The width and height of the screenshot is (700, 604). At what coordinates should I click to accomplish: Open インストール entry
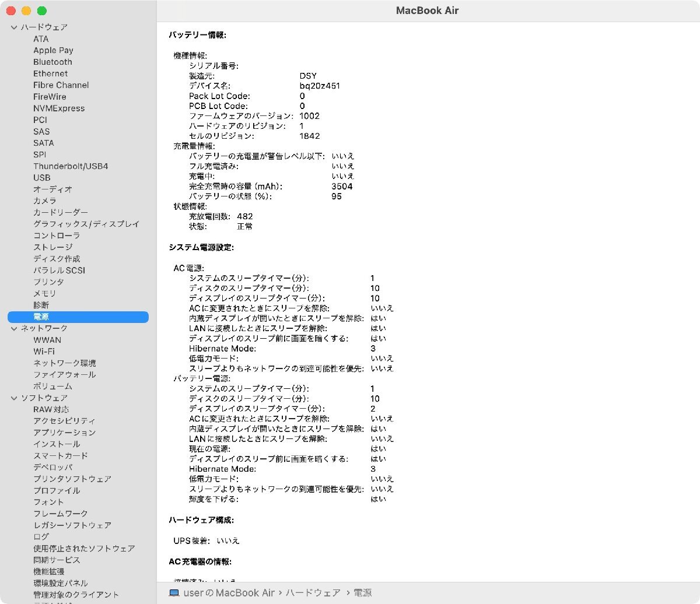(x=57, y=444)
